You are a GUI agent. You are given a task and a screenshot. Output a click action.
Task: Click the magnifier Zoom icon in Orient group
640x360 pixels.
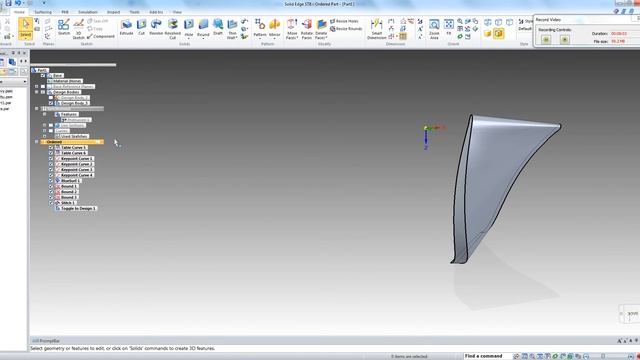(460, 21)
